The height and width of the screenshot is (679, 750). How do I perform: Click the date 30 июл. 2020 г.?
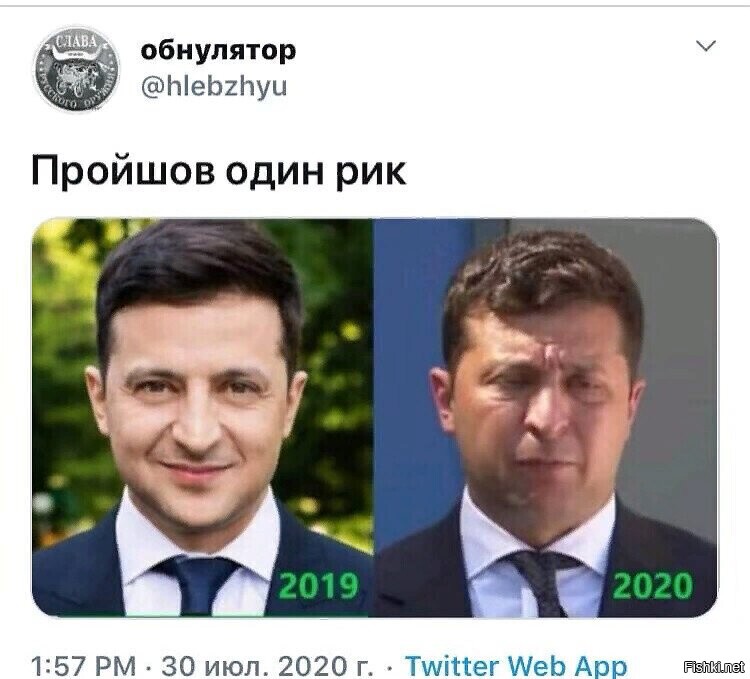click(x=268, y=666)
